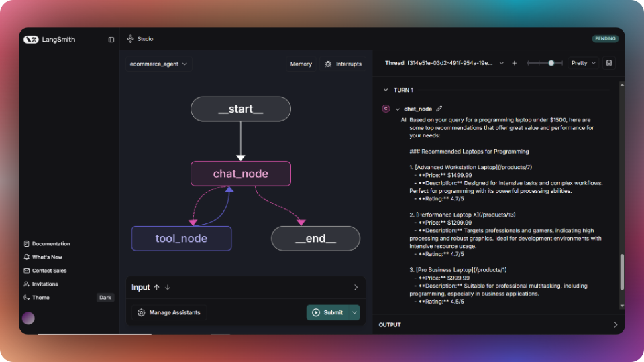Click the Performance Laptop X line
The height and width of the screenshot is (362, 644).
pyautogui.click(x=462, y=215)
